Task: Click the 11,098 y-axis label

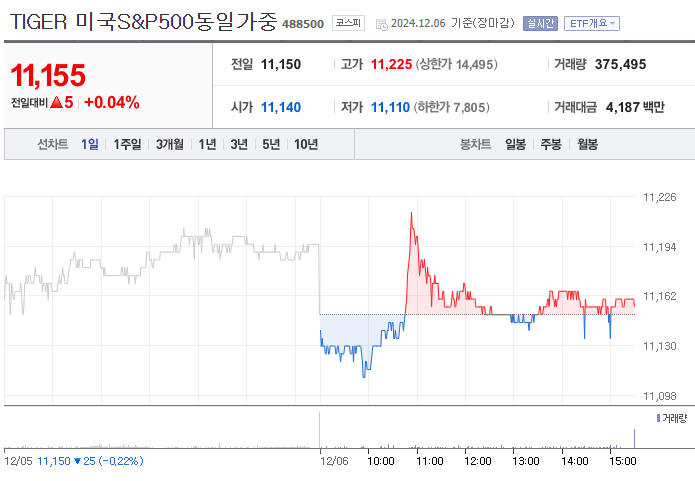Action: click(x=660, y=396)
